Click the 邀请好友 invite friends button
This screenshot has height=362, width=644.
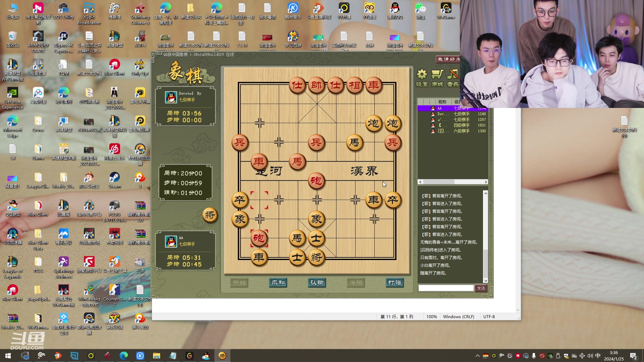[x=448, y=59]
